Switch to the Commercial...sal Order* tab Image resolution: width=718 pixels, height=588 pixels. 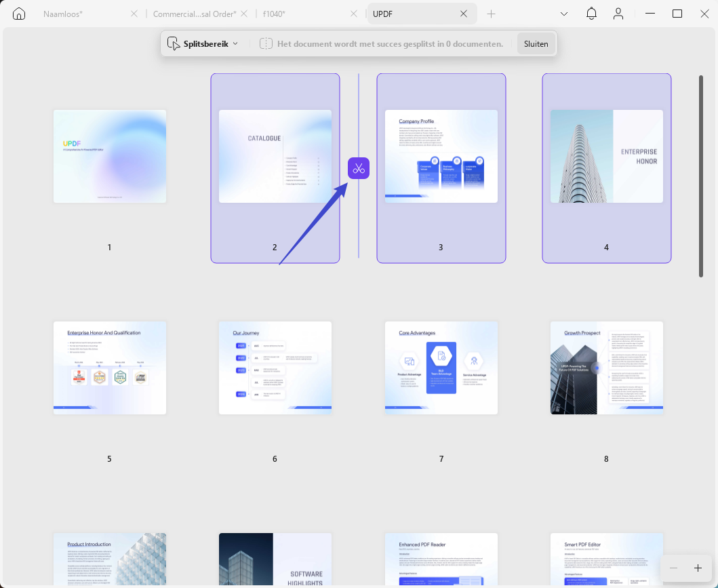(195, 14)
